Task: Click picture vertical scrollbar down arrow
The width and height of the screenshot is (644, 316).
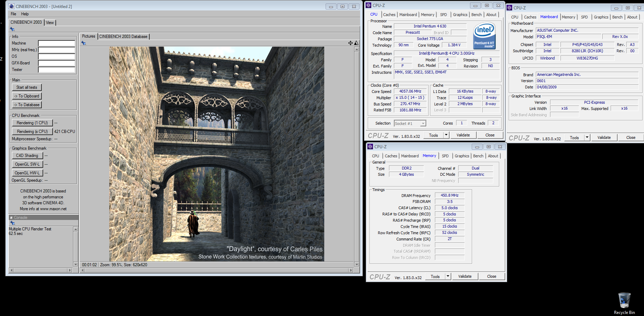Action: click(x=357, y=264)
